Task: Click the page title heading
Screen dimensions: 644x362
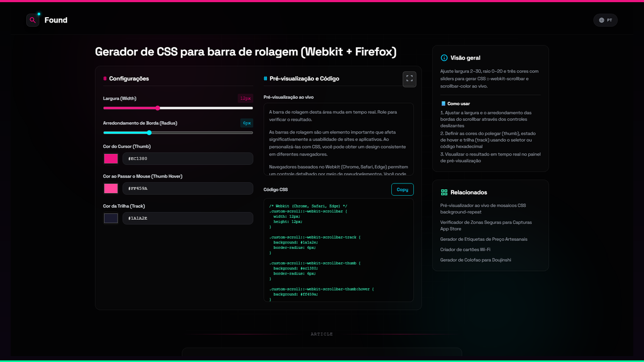Action: point(246,51)
